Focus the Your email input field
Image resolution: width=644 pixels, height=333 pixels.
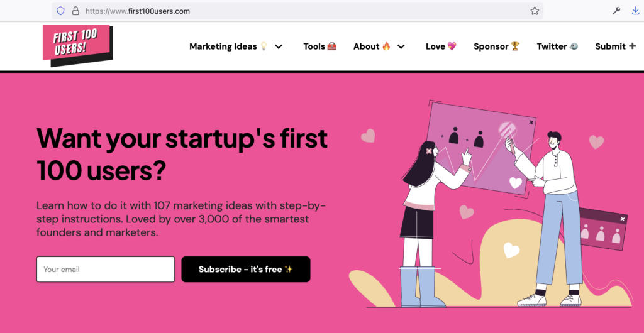pyautogui.click(x=106, y=270)
